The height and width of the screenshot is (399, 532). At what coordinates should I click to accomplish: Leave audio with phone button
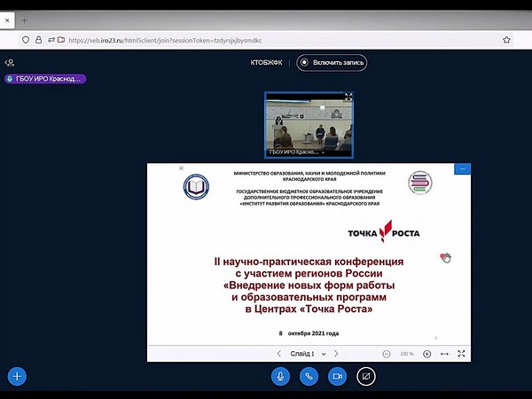pyautogui.click(x=309, y=376)
